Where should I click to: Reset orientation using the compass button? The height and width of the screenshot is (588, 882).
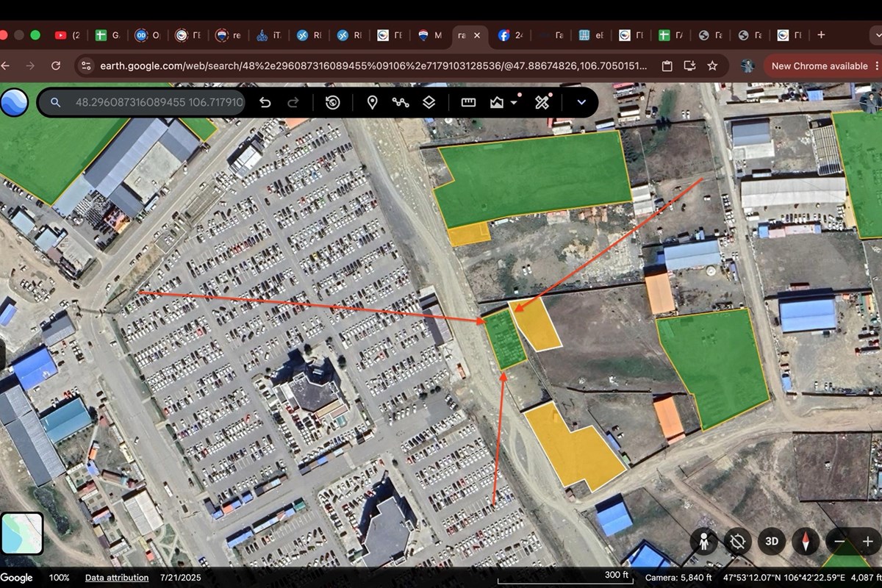(806, 542)
